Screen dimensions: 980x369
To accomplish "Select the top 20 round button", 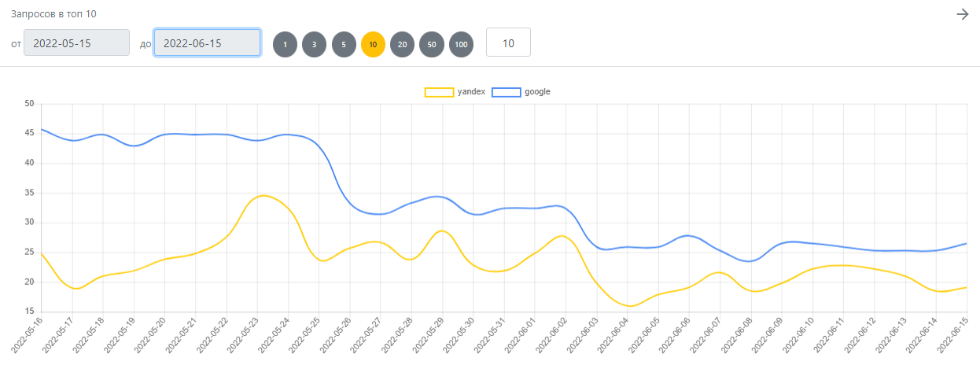I will [x=402, y=45].
